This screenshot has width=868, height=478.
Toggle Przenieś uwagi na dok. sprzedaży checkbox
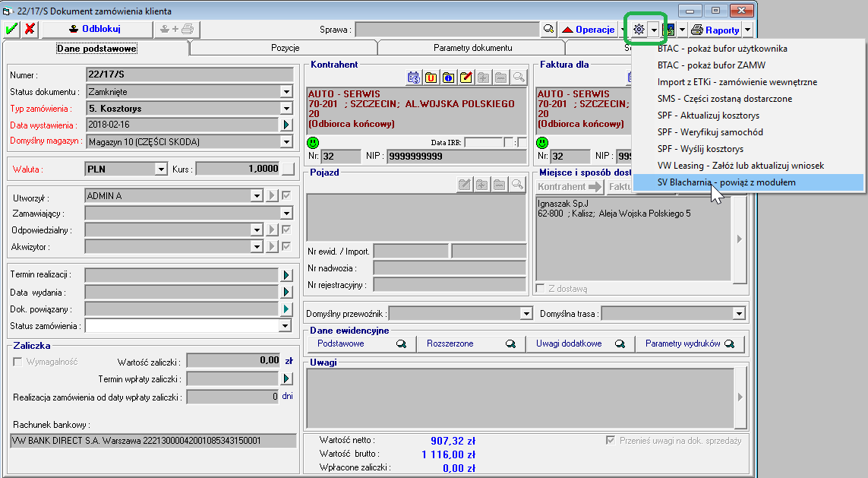[611, 440]
